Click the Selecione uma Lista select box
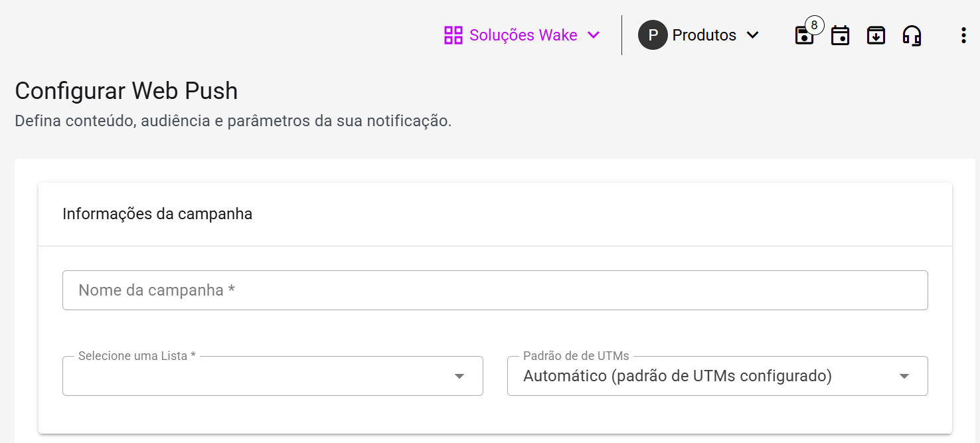Viewport: 980px width, 443px height. pos(259,377)
